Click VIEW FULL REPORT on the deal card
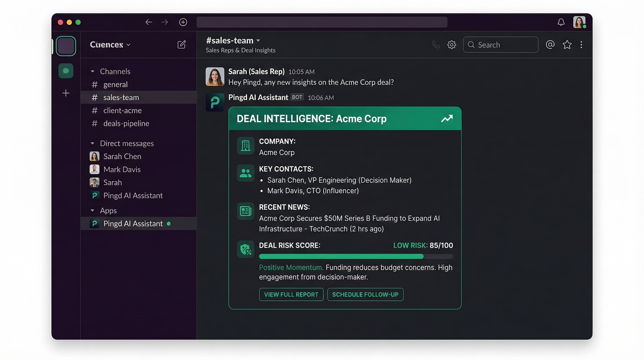The height and width of the screenshot is (360, 644). pos(291,294)
